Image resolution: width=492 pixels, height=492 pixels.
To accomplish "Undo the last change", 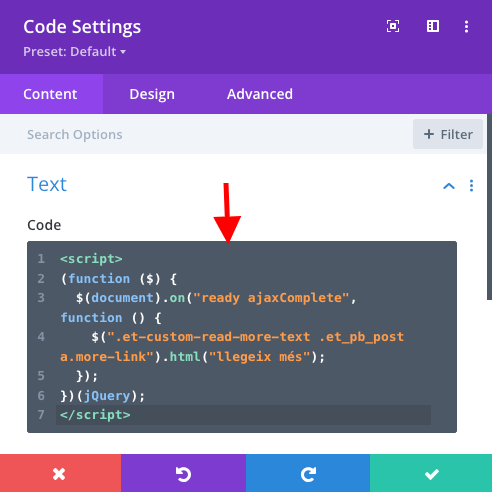I will 183,473.
